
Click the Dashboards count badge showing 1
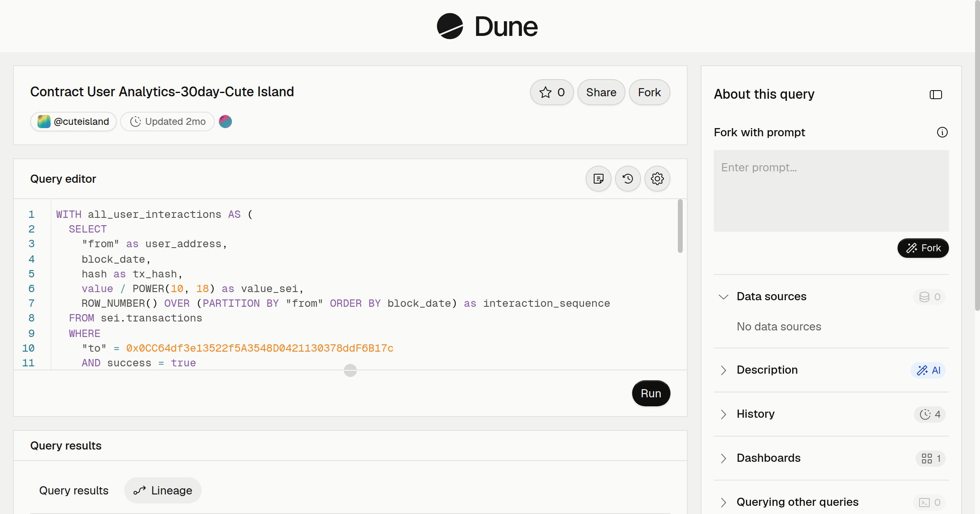(931, 459)
